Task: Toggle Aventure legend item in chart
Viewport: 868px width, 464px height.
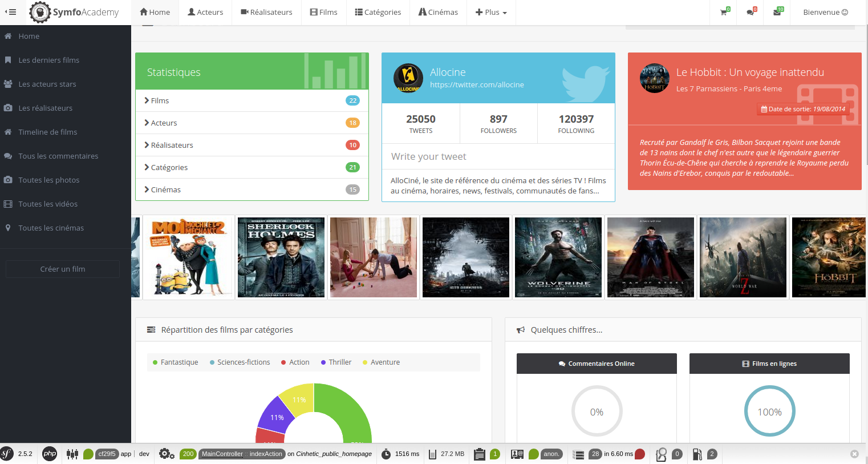Action: (382, 362)
